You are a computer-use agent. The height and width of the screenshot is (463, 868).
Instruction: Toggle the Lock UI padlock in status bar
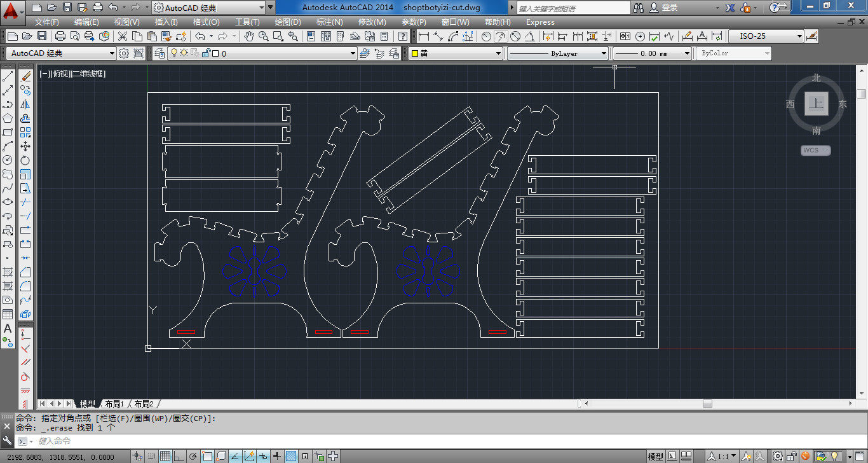(x=791, y=456)
